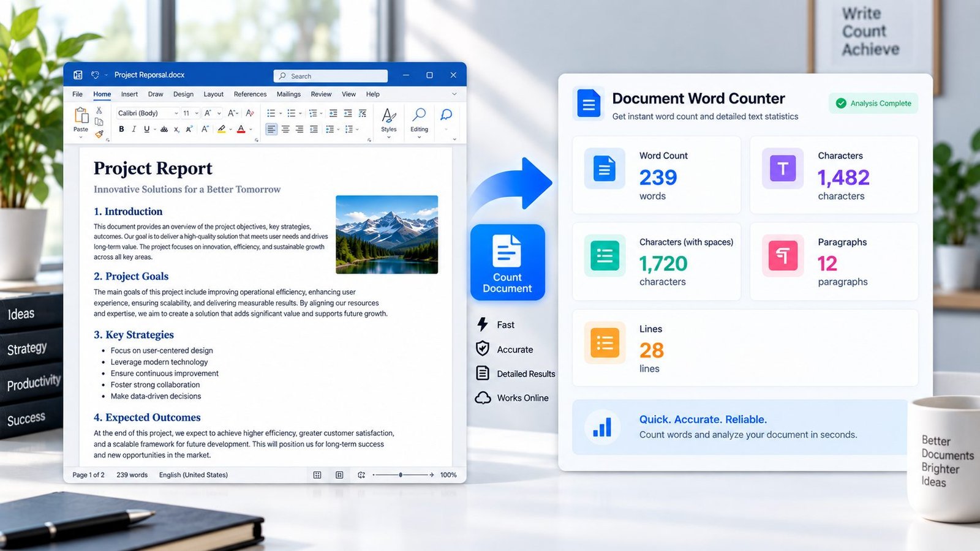Click the Copy icon in the ribbon
This screenshot has width=980, height=551.
99,122
